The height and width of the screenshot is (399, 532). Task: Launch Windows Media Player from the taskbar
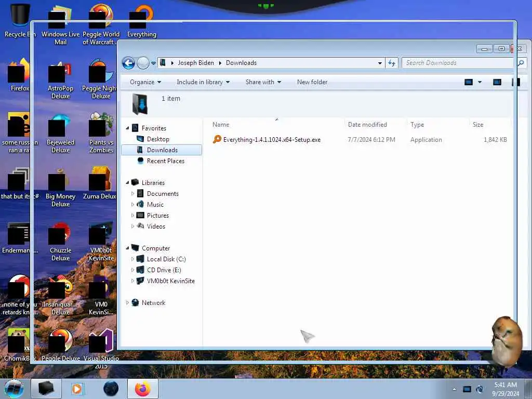[x=78, y=389]
